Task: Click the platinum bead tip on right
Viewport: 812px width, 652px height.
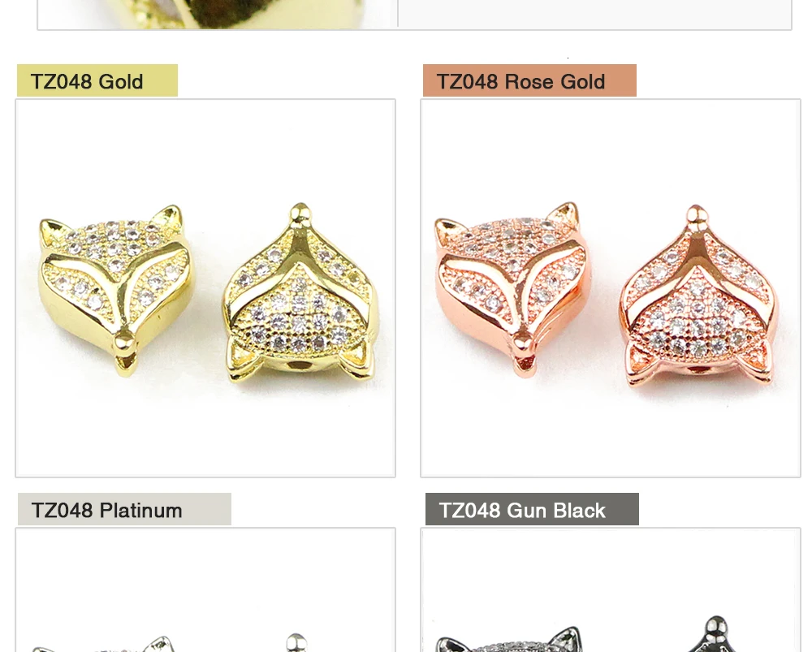Action: tap(296, 643)
